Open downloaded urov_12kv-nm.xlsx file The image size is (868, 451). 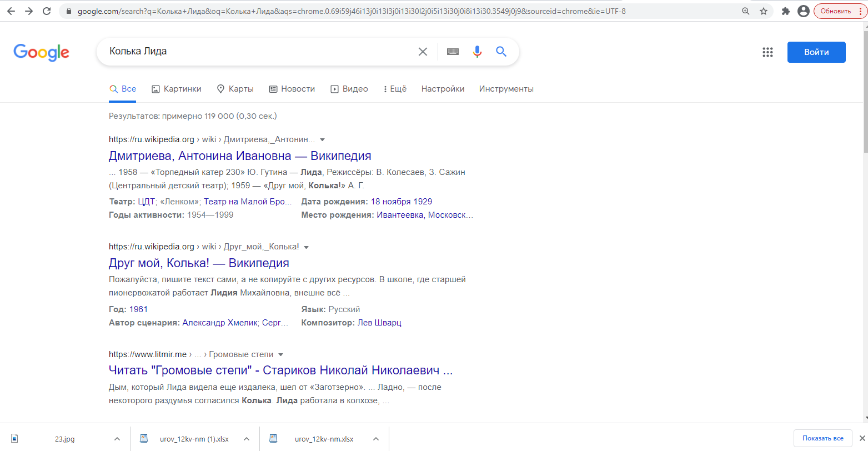point(316,439)
